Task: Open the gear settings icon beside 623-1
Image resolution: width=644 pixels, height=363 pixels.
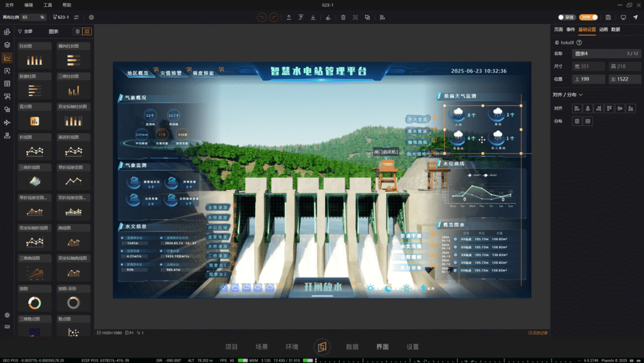Action: point(91,17)
